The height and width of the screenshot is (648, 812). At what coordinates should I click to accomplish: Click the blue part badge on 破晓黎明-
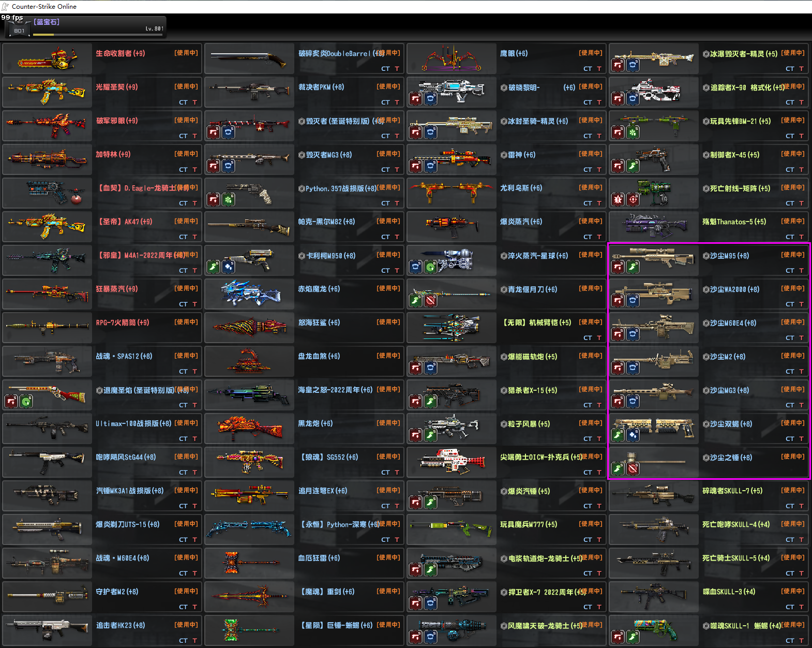tap(430, 98)
